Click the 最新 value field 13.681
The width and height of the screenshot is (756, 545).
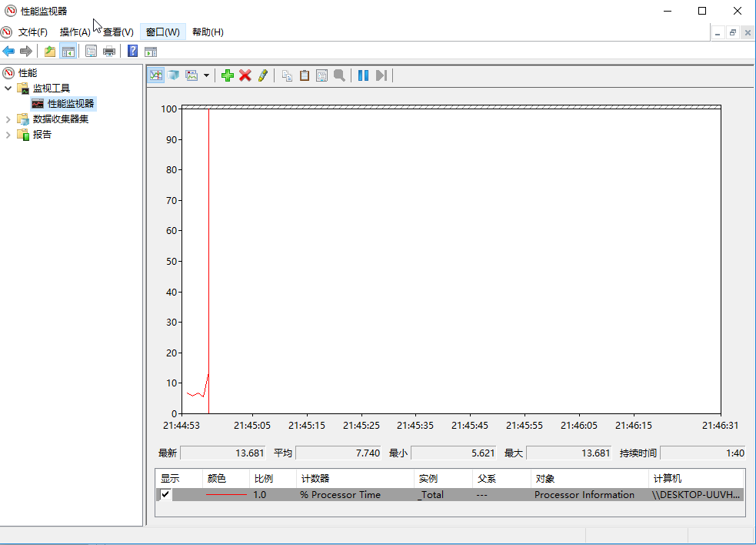pos(223,453)
